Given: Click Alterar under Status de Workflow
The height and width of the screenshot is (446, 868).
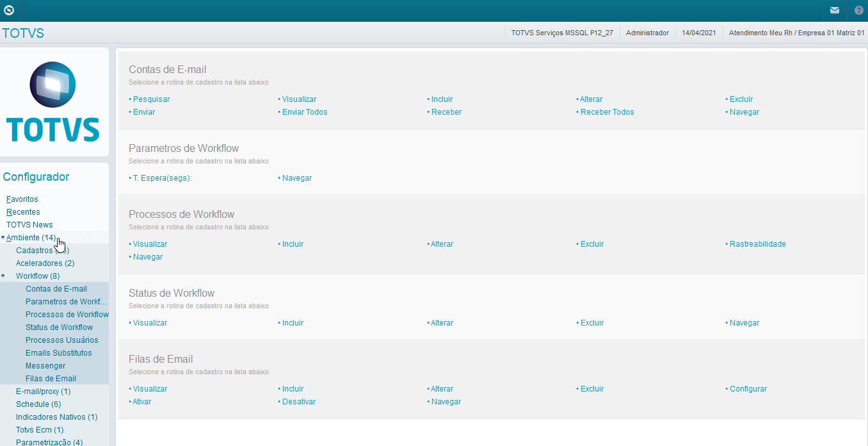Looking at the screenshot, I should [x=442, y=323].
